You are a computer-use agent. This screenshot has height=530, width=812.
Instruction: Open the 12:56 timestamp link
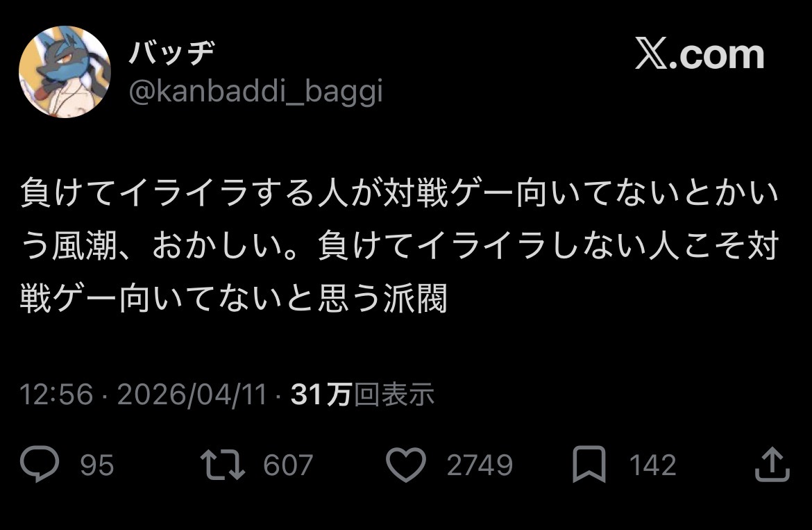coord(56,395)
